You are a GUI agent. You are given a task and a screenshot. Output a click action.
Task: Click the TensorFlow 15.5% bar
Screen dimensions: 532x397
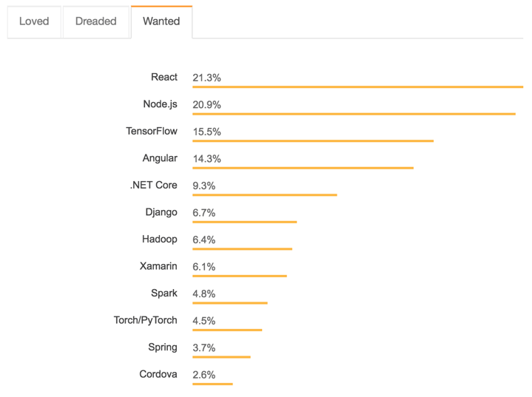click(313, 141)
